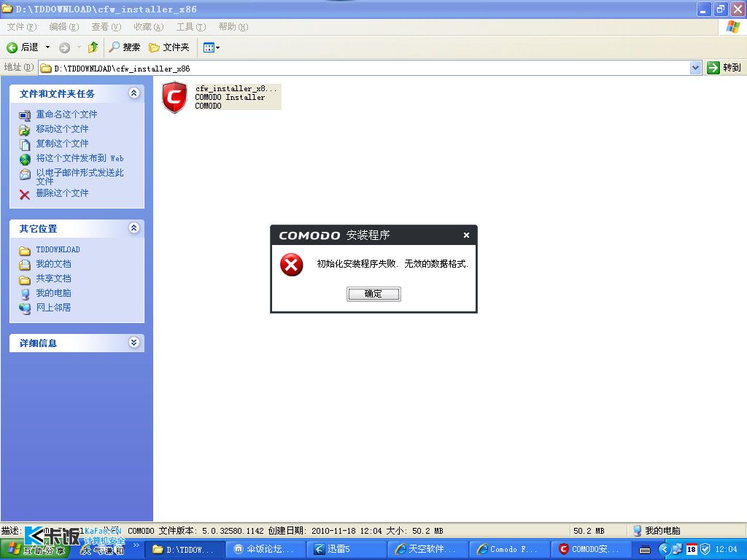Screen dimensions: 747x560
Task: Toggle the Folders (文件夹) pane button
Action: [169, 47]
